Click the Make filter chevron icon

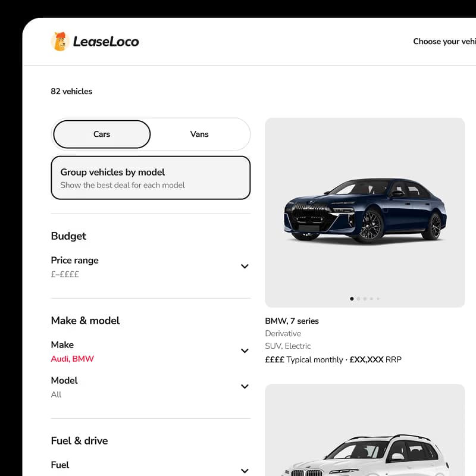coord(245,351)
